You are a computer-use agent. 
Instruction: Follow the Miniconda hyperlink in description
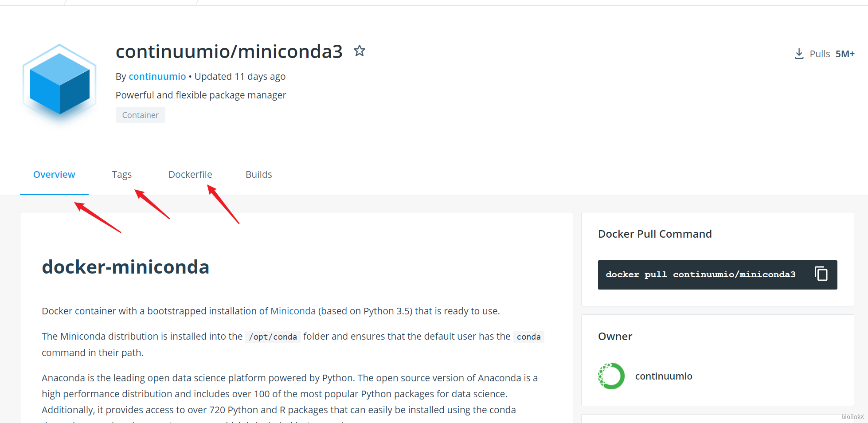pyautogui.click(x=293, y=311)
